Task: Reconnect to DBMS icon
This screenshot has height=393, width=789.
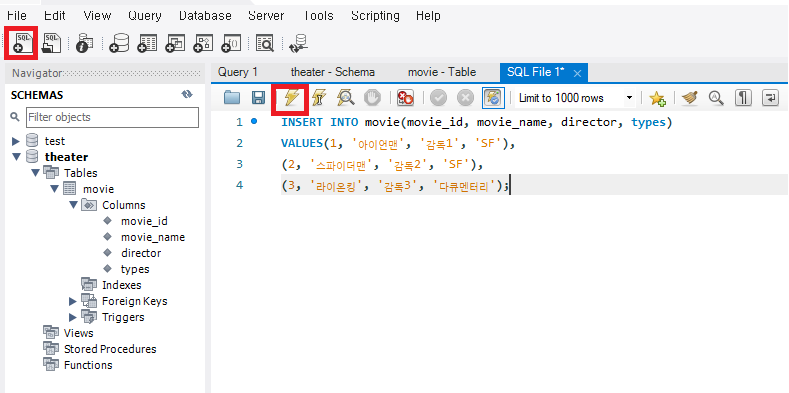Action: (x=299, y=44)
